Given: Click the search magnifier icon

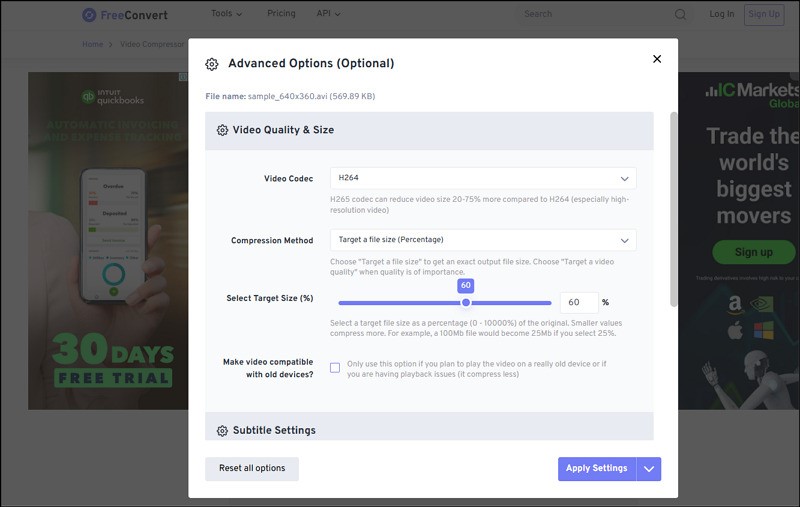Looking at the screenshot, I should point(680,14).
